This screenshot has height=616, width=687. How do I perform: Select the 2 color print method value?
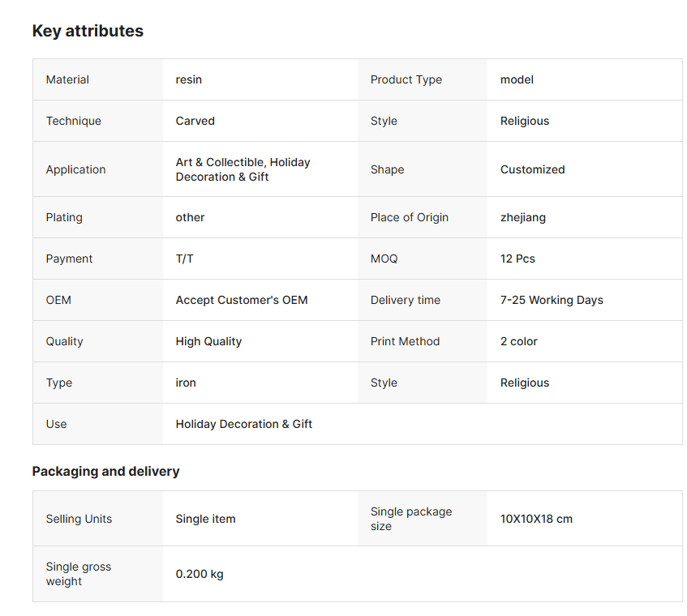[519, 341]
